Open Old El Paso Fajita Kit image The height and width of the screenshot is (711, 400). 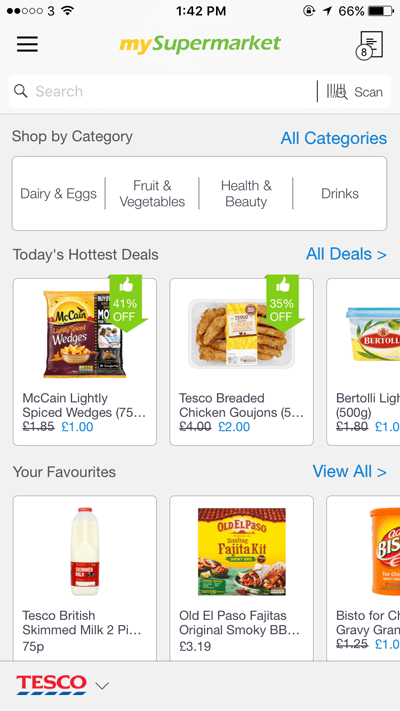[x=242, y=552]
